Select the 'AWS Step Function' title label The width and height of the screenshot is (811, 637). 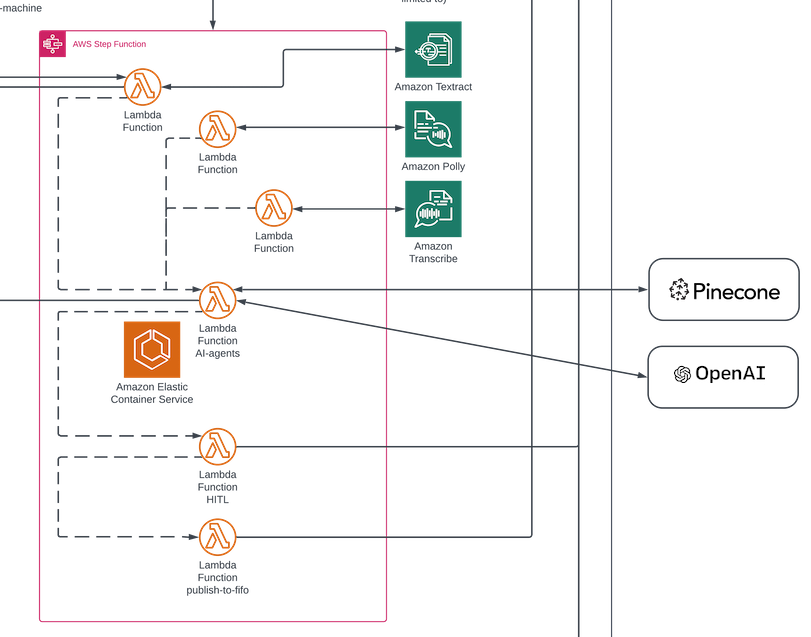(x=109, y=44)
